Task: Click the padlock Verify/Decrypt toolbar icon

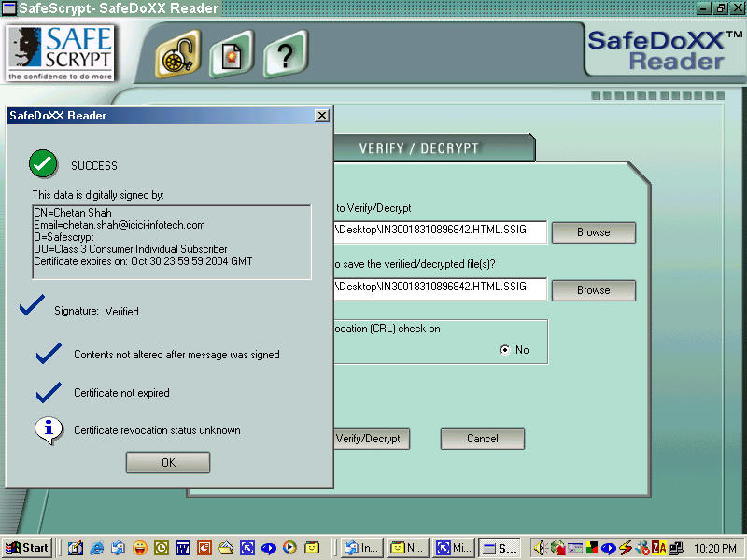Action: pos(178,54)
